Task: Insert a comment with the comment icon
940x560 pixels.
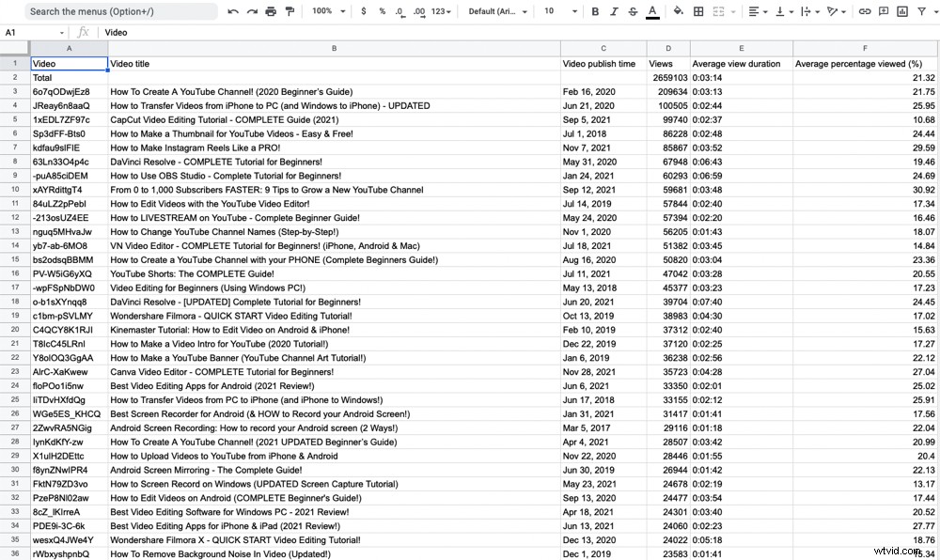Action: tap(884, 11)
